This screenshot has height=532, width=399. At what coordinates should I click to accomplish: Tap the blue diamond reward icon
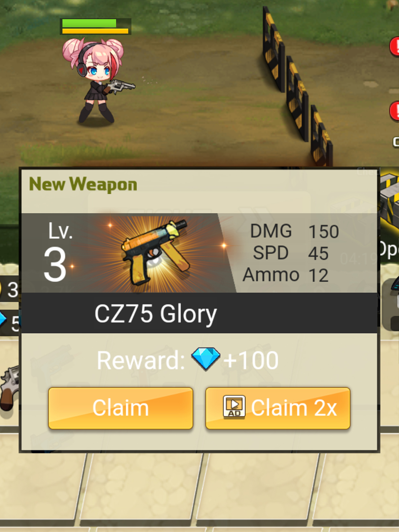click(x=206, y=359)
